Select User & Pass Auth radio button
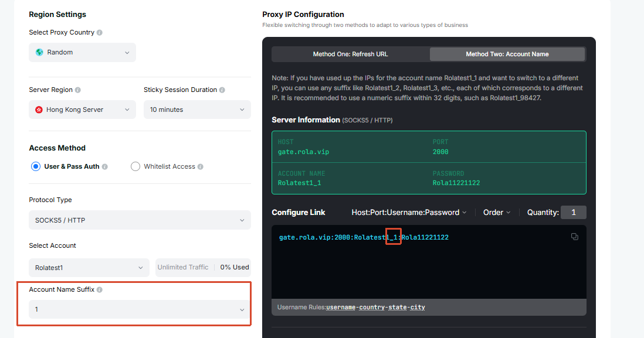The width and height of the screenshot is (644, 338). click(36, 166)
